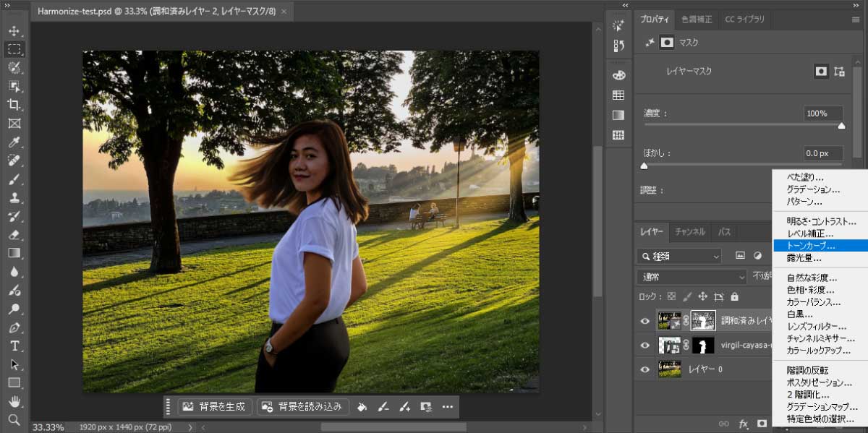Select the Spot Healing Brush tool
This screenshot has height=433, width=868.
click(14, 160)
